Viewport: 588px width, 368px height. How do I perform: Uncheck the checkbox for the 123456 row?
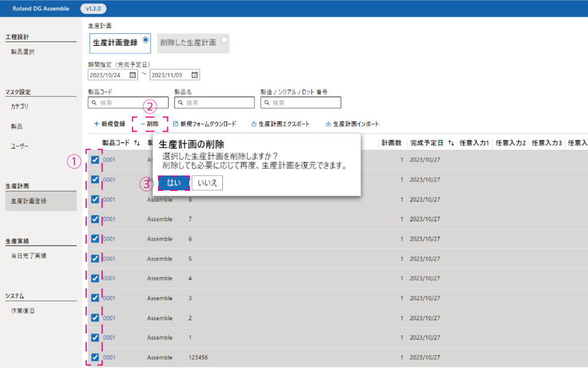point(95,357)
